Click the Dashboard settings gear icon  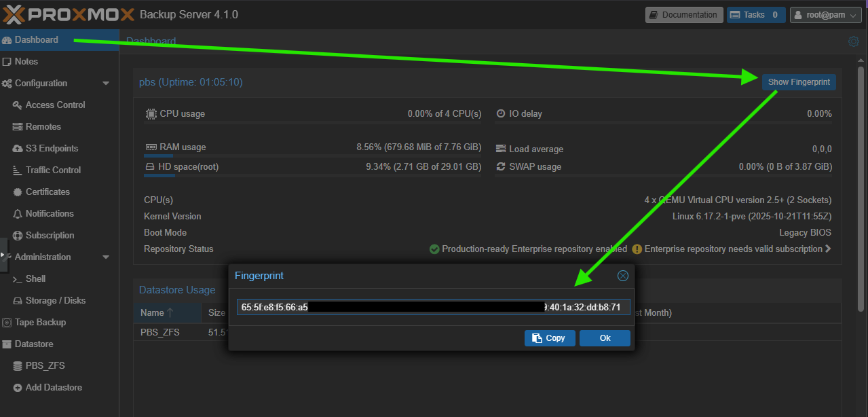pos(853,41)
